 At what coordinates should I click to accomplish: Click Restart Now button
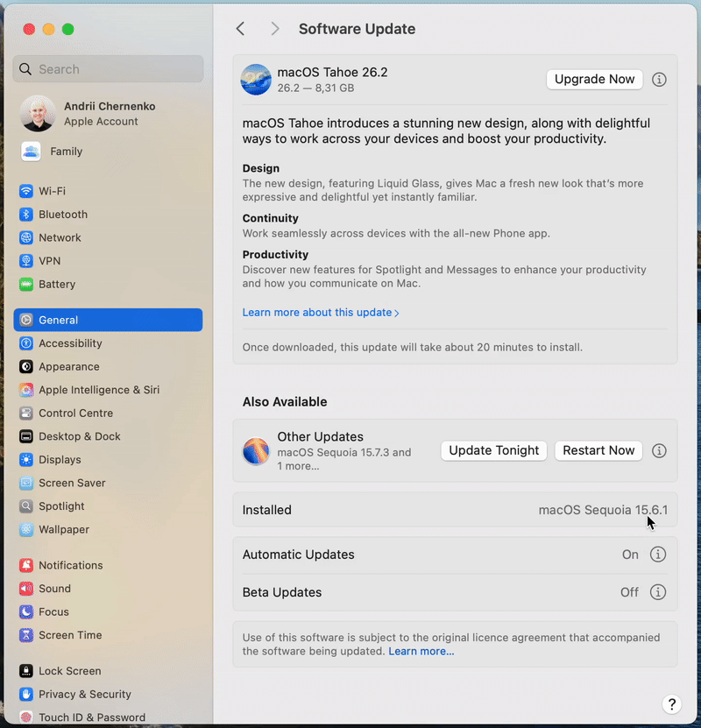(598, 450)
